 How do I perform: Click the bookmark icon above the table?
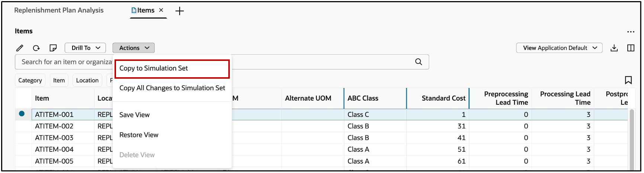pyautogui.click(x=628, y=80)
